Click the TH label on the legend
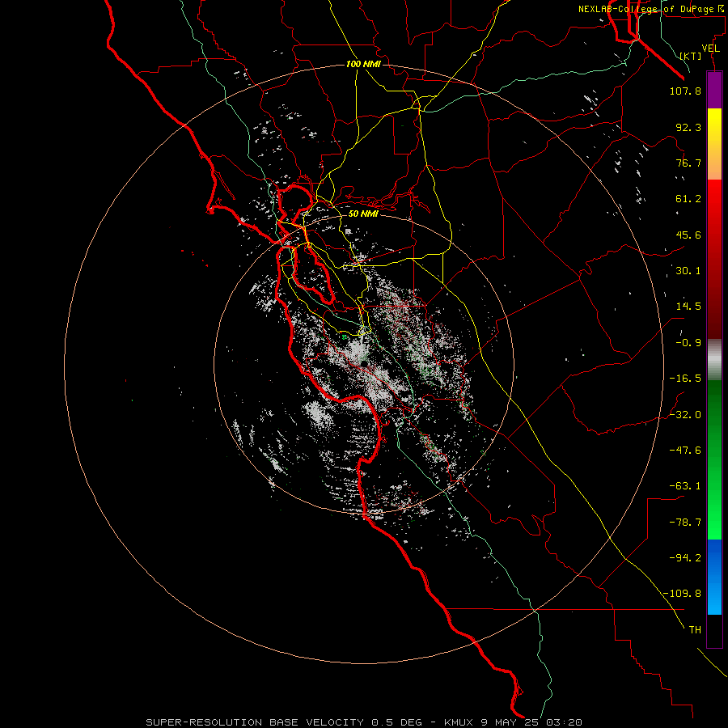Screen dimensions: 728x728 coord(695,630)
